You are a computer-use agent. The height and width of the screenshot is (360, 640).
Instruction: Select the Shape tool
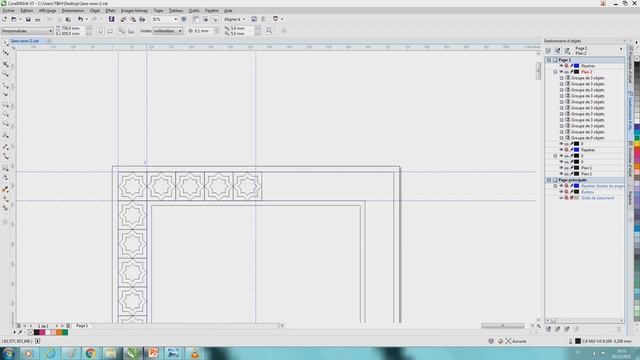[x=5, y=53]
